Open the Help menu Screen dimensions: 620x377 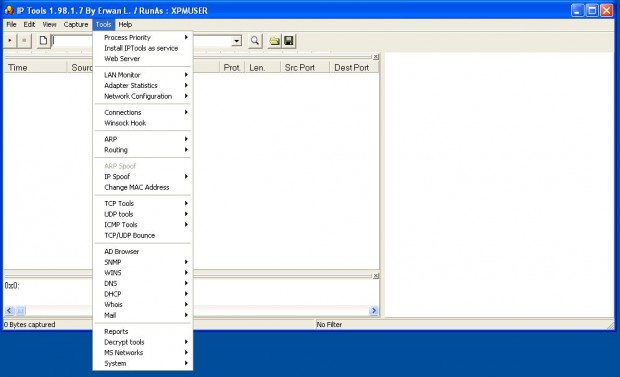[125, 25]
